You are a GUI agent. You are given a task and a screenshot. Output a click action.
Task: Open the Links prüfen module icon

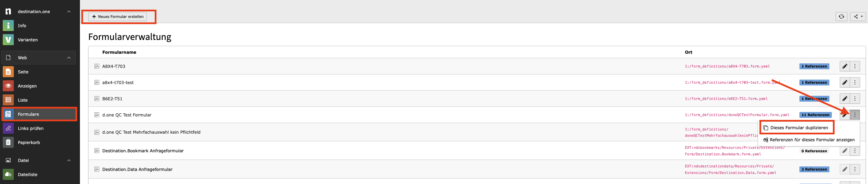click(8, 129)
